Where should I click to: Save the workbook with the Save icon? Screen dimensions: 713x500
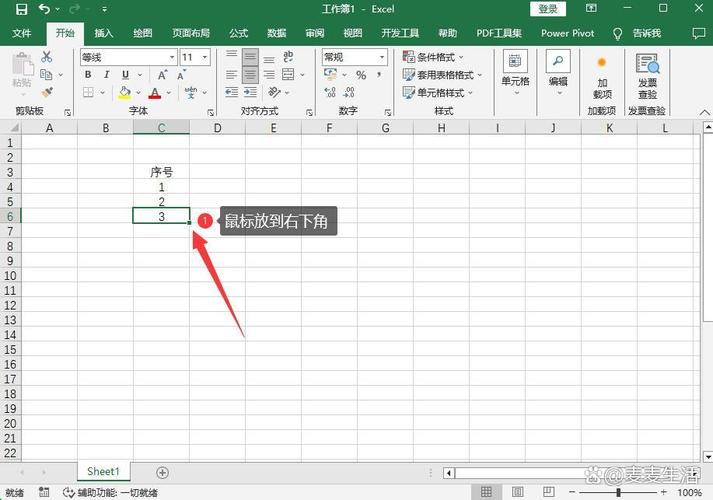point(21,9)
